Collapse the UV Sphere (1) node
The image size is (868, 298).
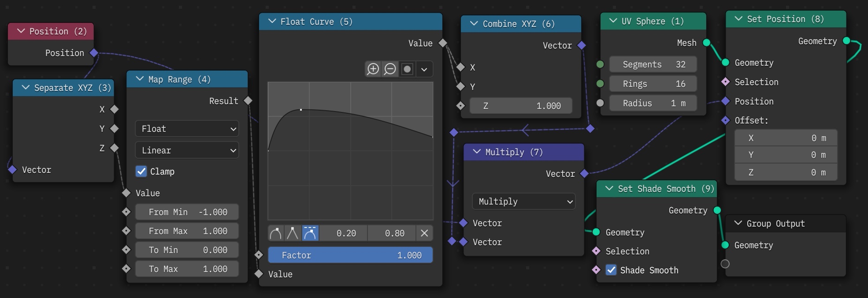(x=613, y=21)
